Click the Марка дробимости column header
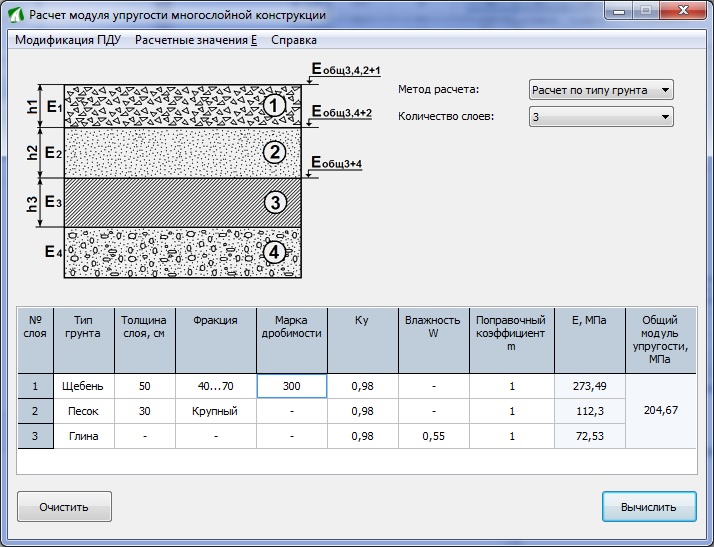Screen dimensions: 714x547 [x=292, y=340]
